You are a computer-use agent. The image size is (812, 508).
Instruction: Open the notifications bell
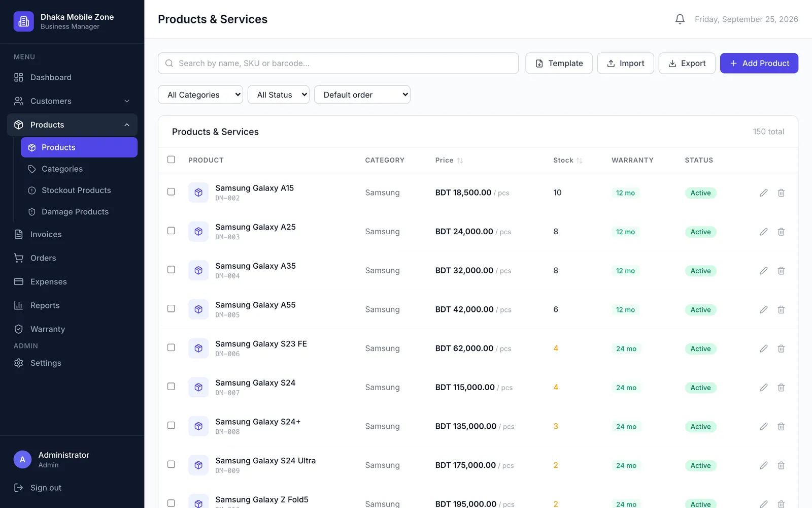(x=680, y=19)
